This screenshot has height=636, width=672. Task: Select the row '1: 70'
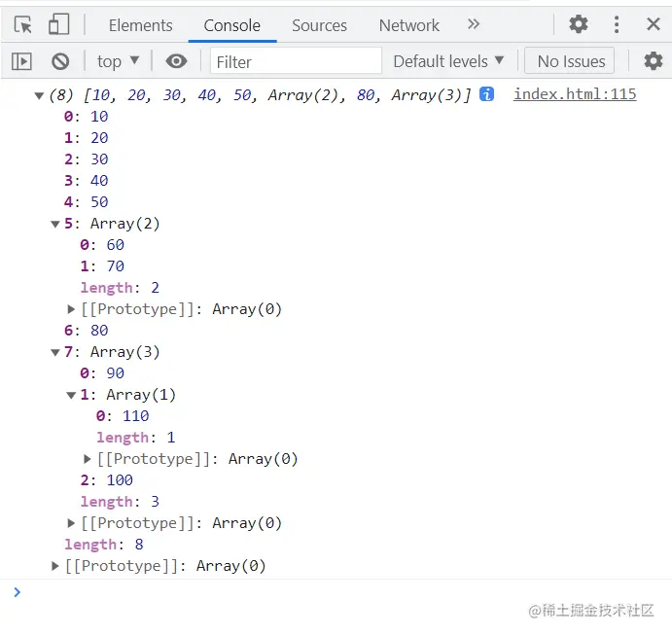point(102,266)
